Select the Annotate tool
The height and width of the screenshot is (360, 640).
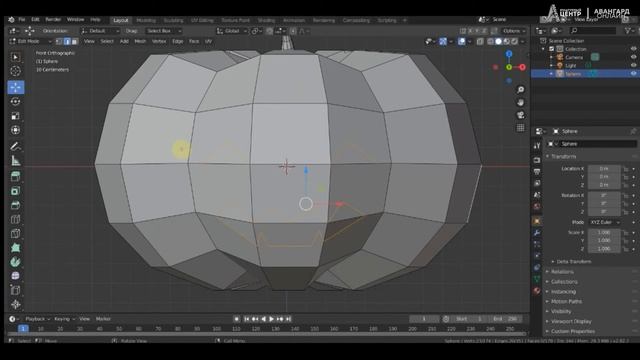[x=16, y=146]
